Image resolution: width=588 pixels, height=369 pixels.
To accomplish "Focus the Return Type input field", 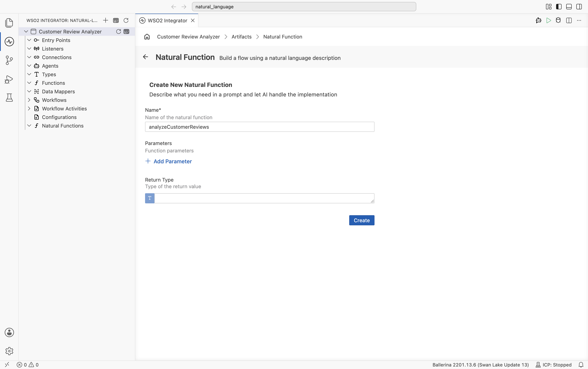I will tap(264, 198).
